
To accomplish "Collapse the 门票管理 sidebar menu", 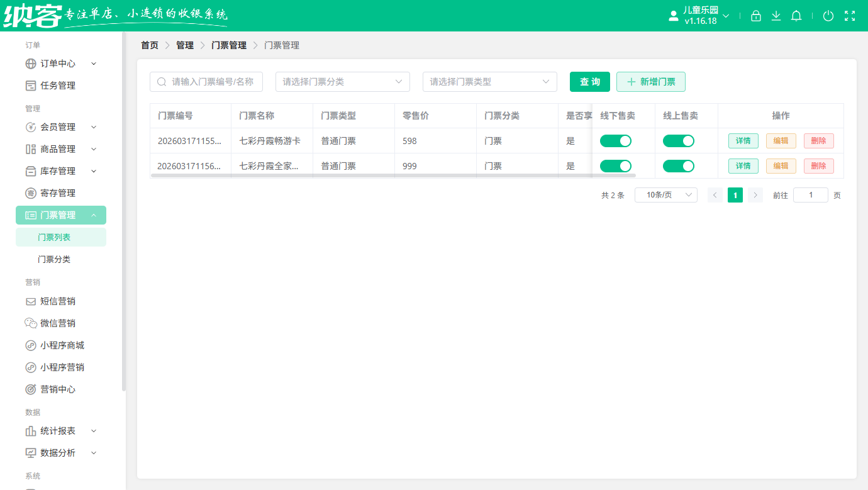I will (x=61, y=214).
